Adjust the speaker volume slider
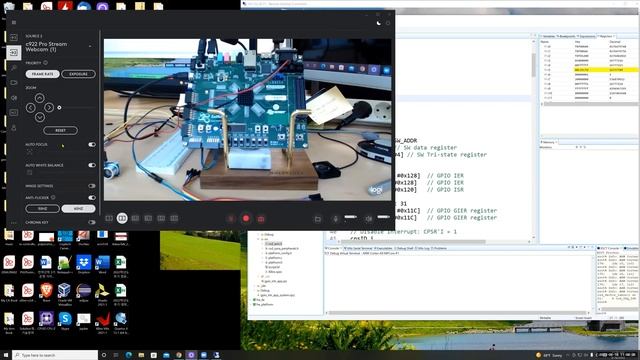The width and height of the screenshot is (640, 360). coord(384,217)
